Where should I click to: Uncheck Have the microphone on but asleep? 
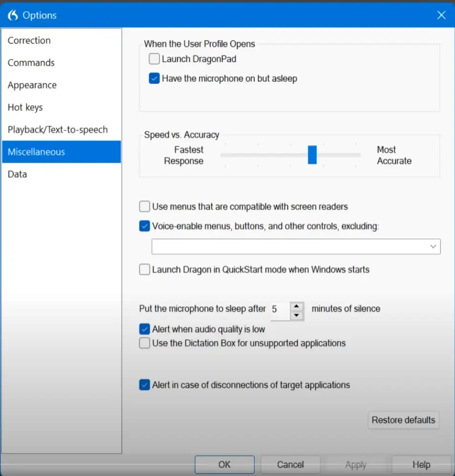tap(154, 79)
